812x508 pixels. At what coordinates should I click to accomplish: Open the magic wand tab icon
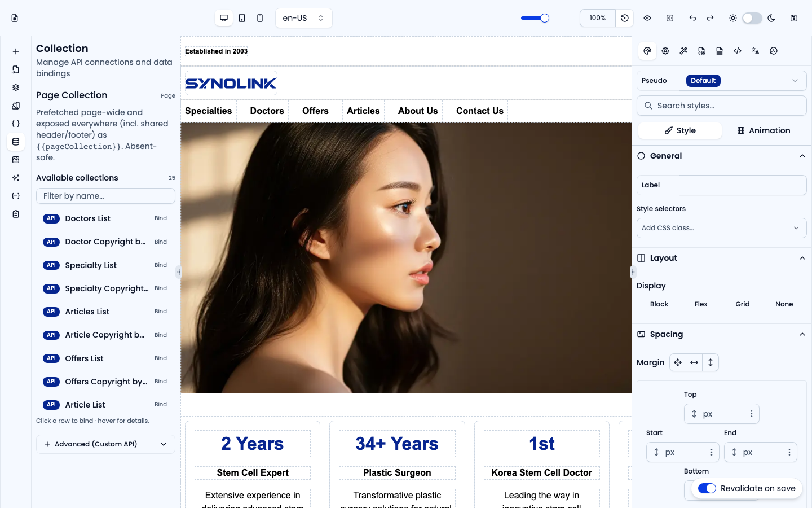[x=683, y=51]
